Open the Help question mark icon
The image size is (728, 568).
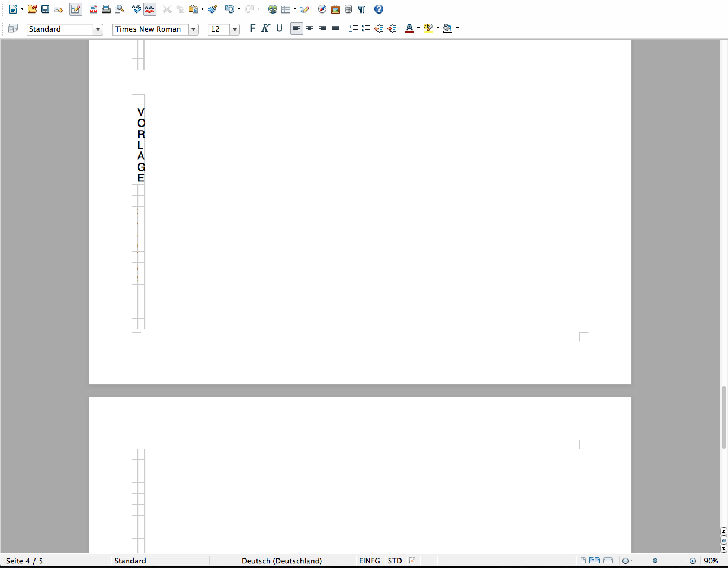point(379,9)
